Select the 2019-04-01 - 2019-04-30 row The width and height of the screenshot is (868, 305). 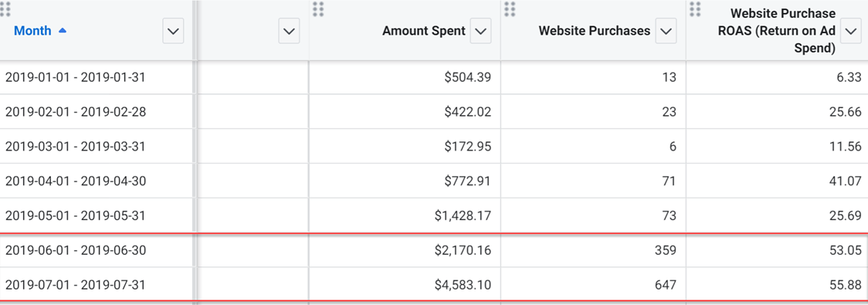(x=434, y=181)
